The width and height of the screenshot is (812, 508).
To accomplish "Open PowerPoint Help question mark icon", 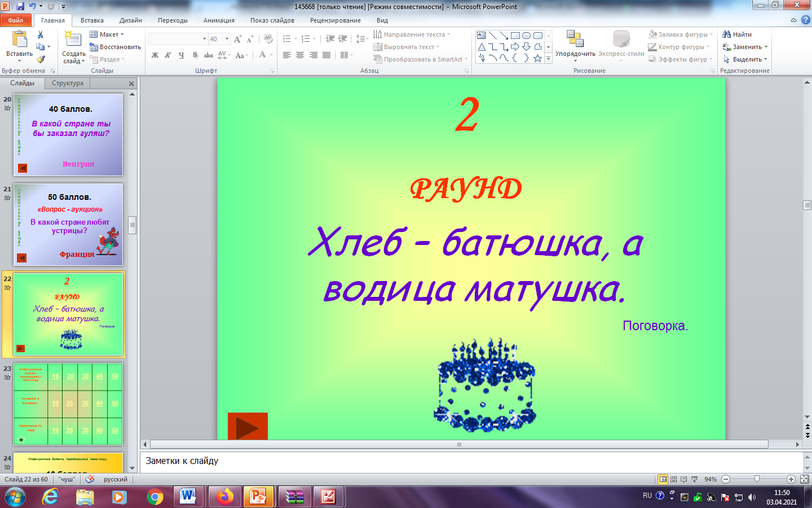I will point(805,20).
